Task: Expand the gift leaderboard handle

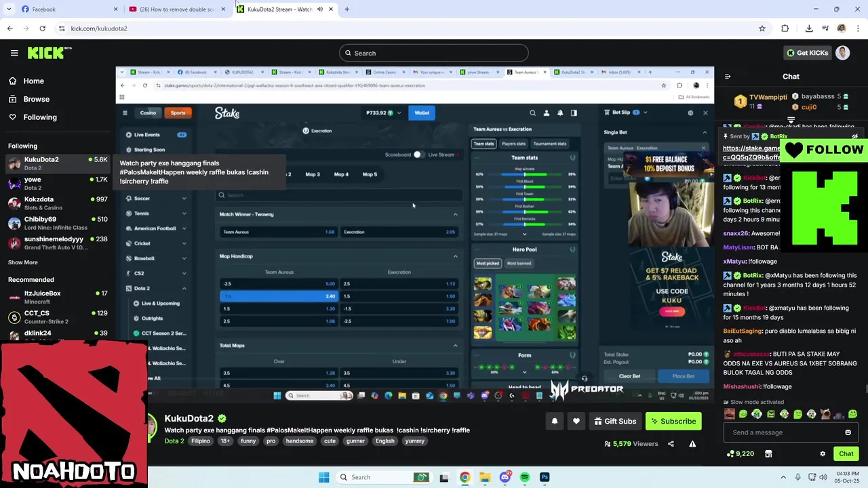Action: [x=791, y=119]
